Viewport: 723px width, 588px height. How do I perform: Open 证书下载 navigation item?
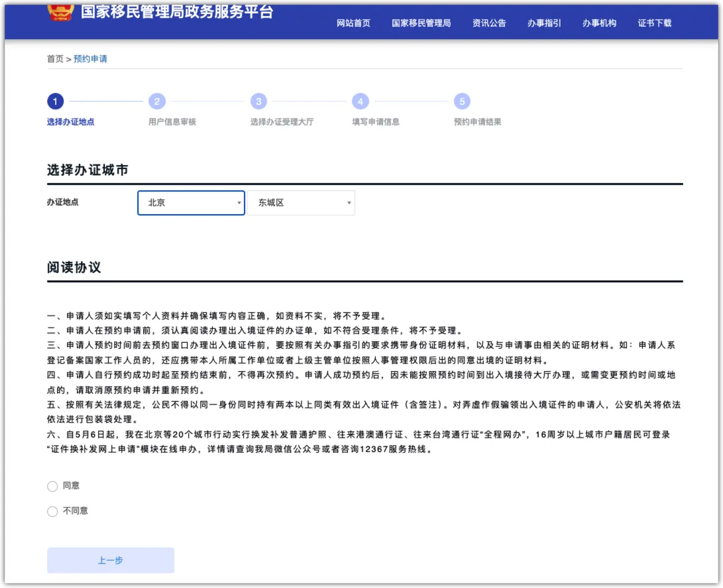(654, 23)
